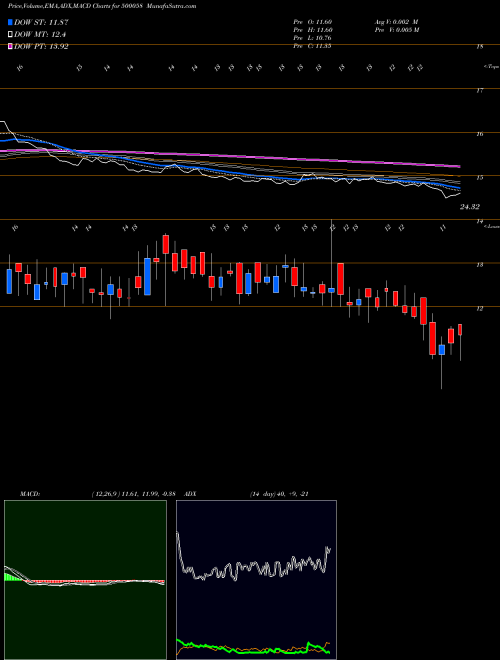500x660 pixels.
Task: Click the candle with the long upper wick reaching 14
Action: coord(332,290)
